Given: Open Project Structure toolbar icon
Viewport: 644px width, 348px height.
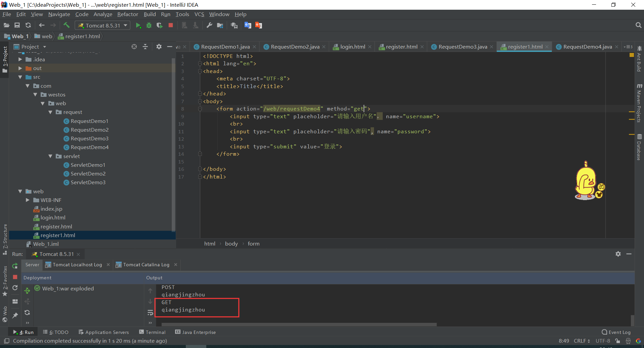Looking at the screenshot, I should pos(220,25).
